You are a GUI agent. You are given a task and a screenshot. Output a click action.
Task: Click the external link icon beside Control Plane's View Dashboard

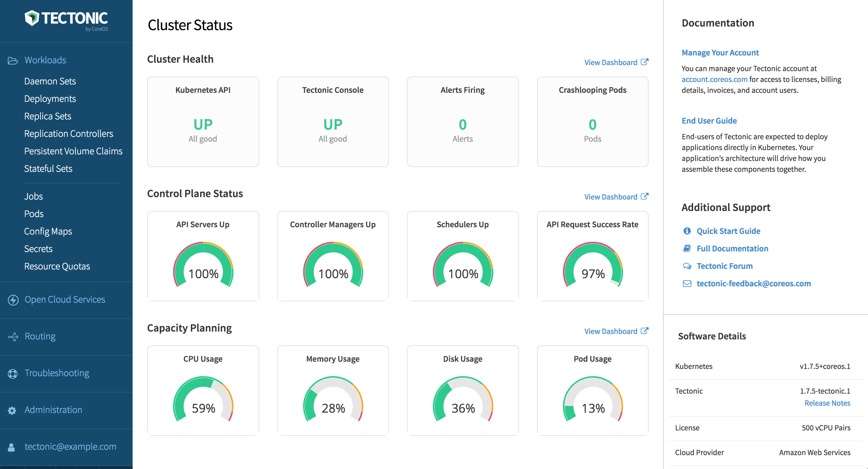point(644,197)
